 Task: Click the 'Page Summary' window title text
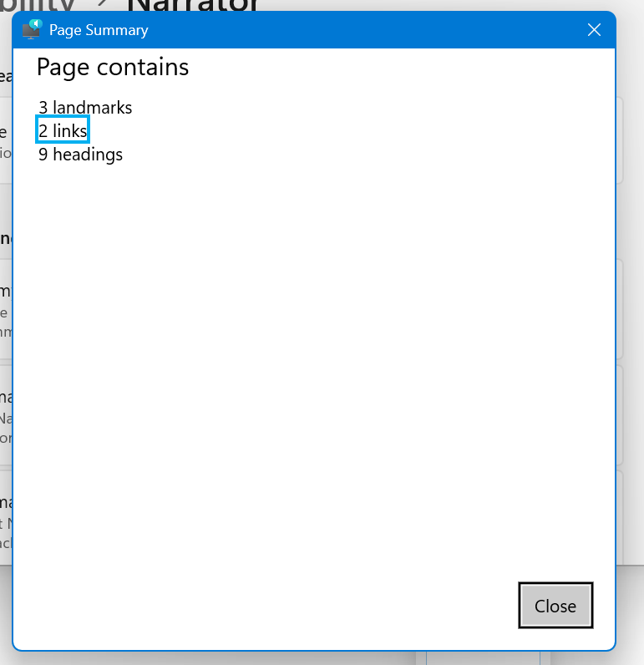99,30
